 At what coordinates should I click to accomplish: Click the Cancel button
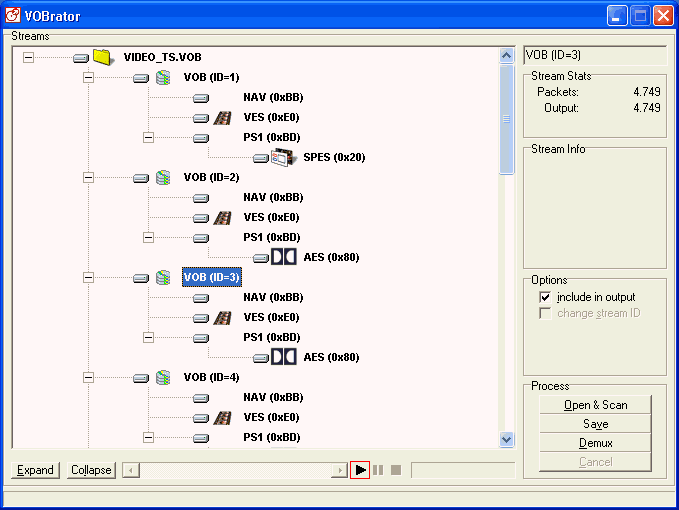pos(595,462)
